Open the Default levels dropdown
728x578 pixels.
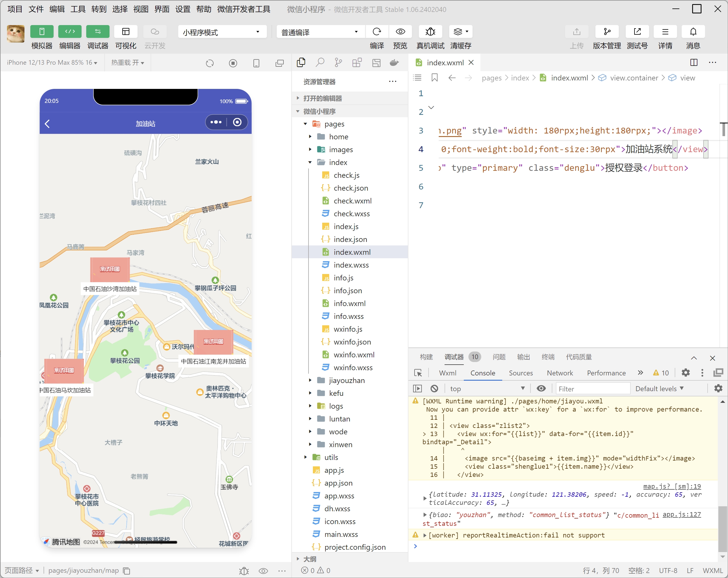tap(660, 389)
